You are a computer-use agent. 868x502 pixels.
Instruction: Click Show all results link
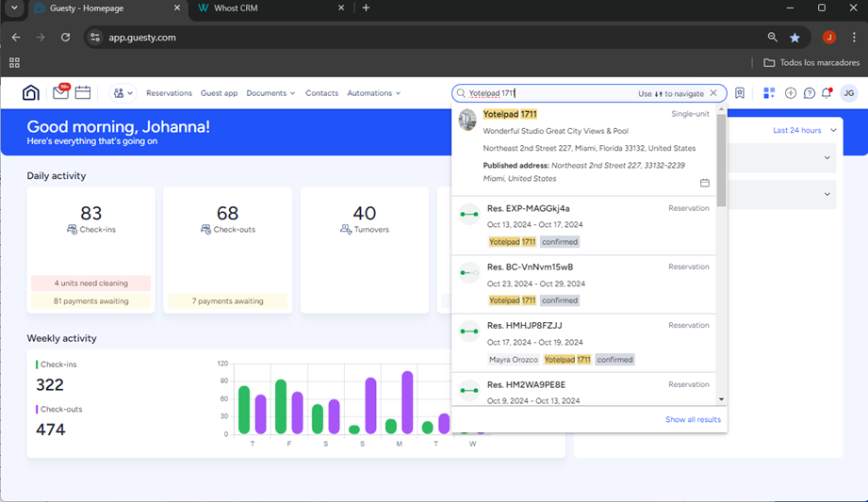click(x=693, y=419)
